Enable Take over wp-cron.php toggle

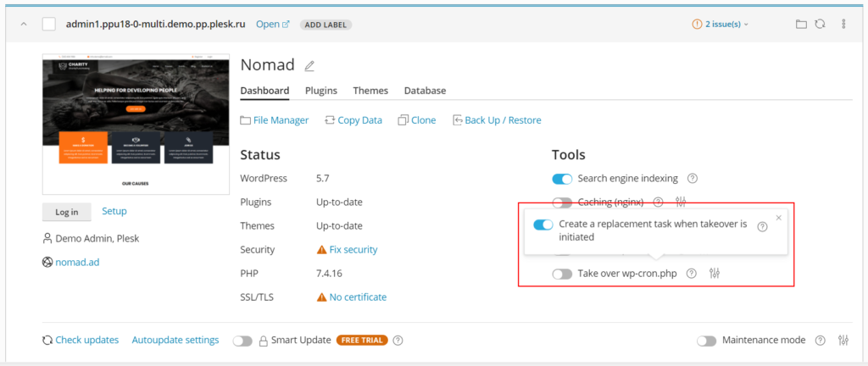coord(562,274)
